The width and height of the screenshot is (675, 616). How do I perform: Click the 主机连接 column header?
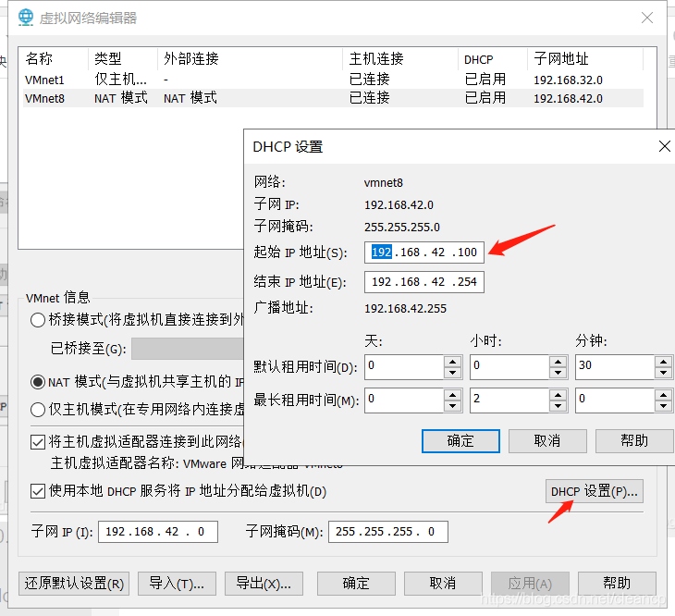(400, 59)
